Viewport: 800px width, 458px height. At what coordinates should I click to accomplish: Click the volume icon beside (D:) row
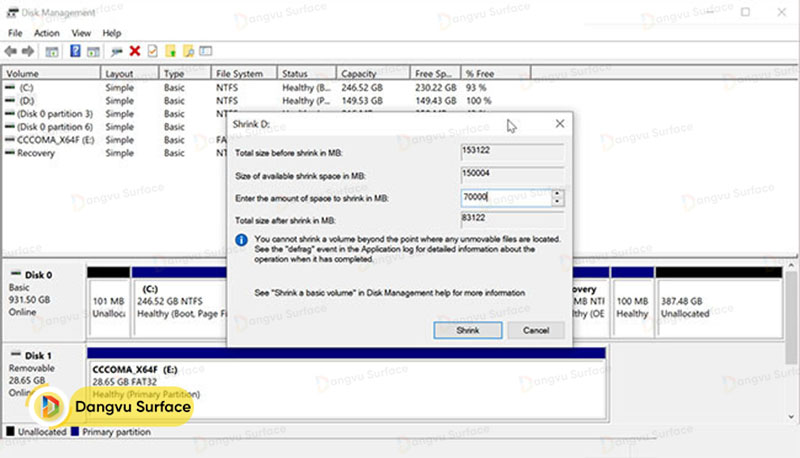point(10,100)
